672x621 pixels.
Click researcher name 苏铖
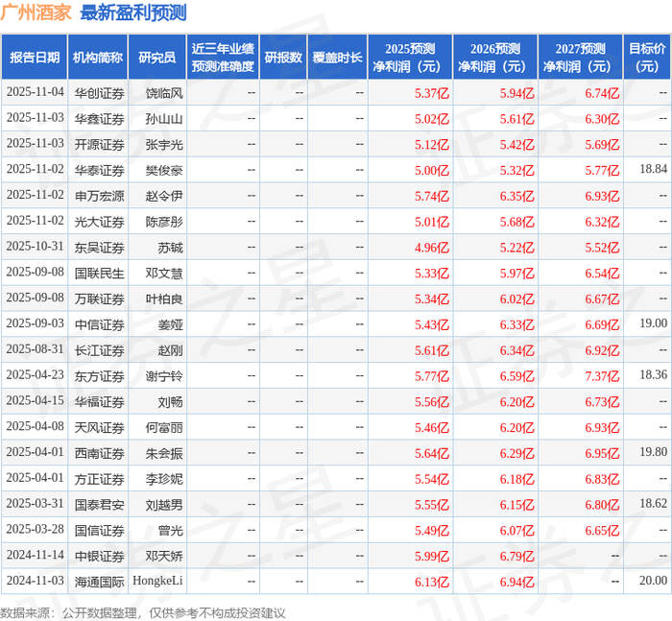tap(171, 248)
